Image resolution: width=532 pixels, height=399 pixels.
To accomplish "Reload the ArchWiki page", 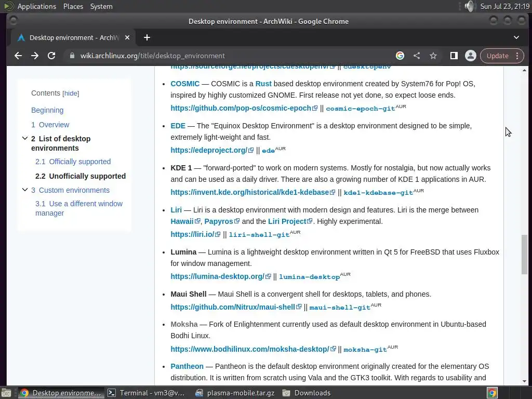I will tap(51, 56).
